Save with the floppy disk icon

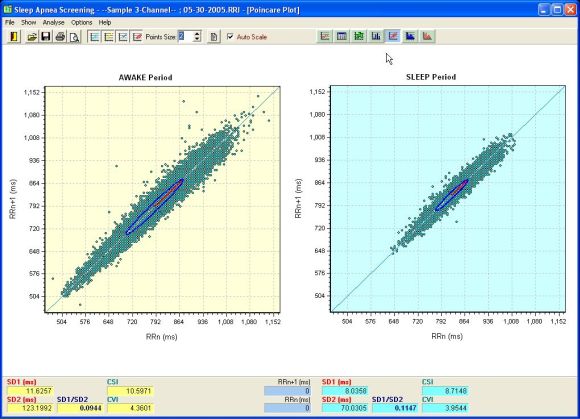[46, 37]
